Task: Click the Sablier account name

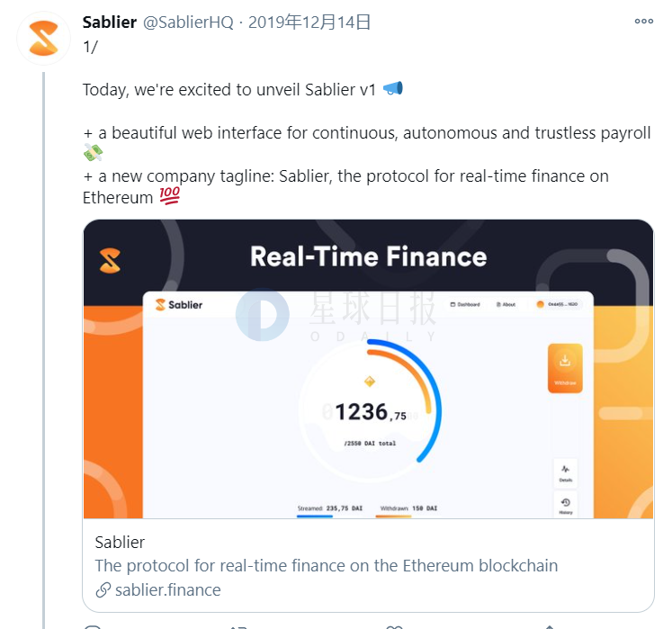Action: (110, 22)
